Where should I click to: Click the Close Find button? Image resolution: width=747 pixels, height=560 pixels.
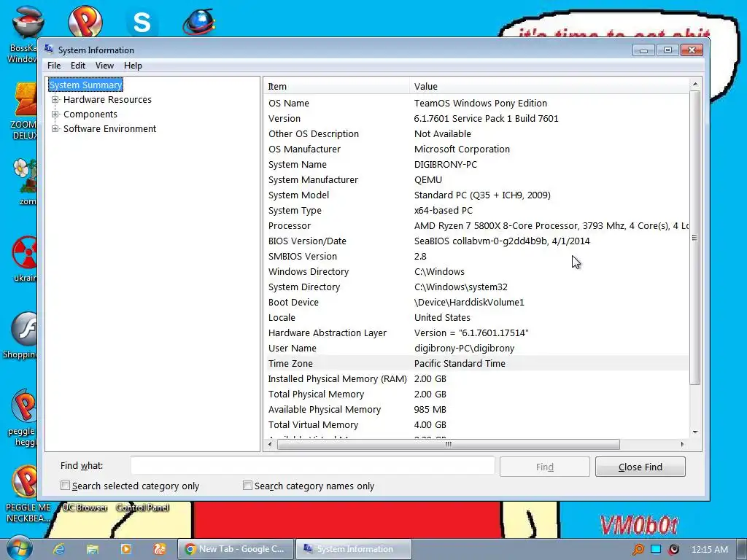click(640, 467)
